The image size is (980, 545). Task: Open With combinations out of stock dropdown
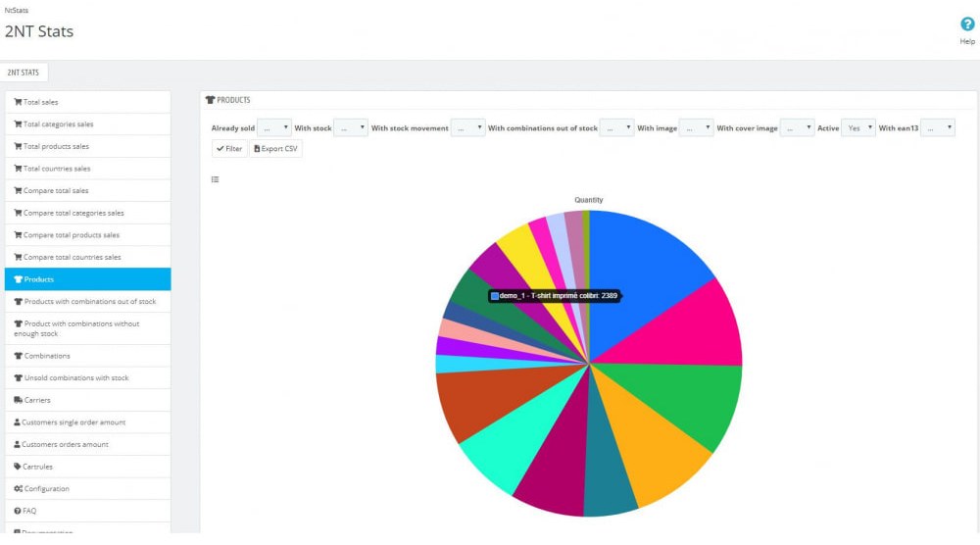616,127
